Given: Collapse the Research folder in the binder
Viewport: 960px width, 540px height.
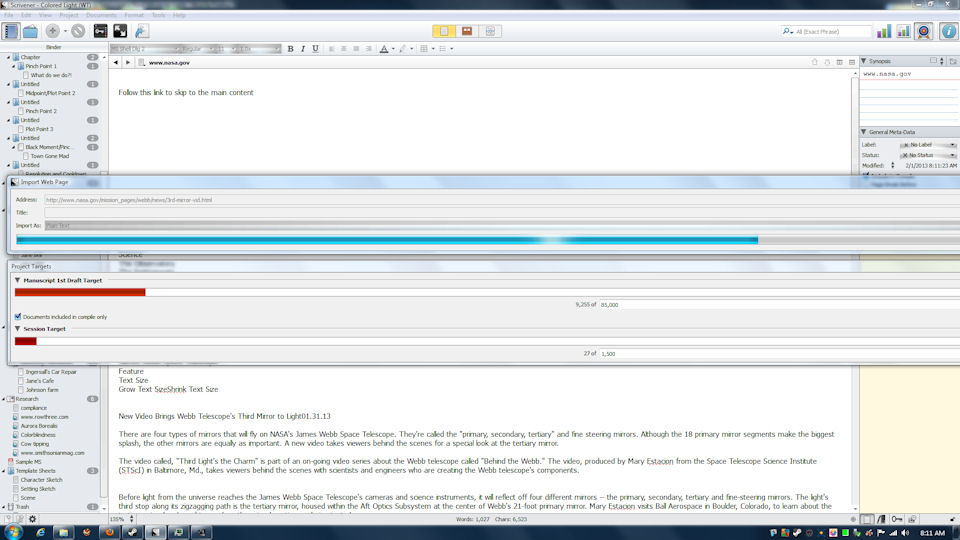Looking at the screenshot, I should [4, 399].
